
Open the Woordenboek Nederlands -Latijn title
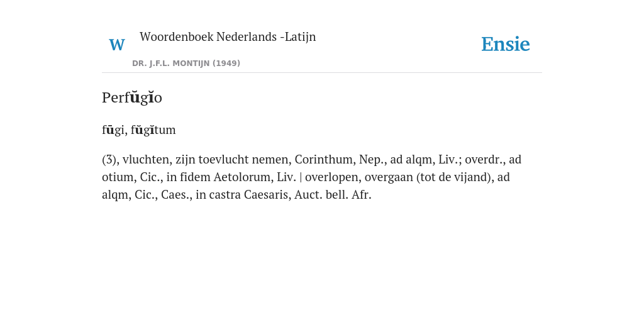228,36
